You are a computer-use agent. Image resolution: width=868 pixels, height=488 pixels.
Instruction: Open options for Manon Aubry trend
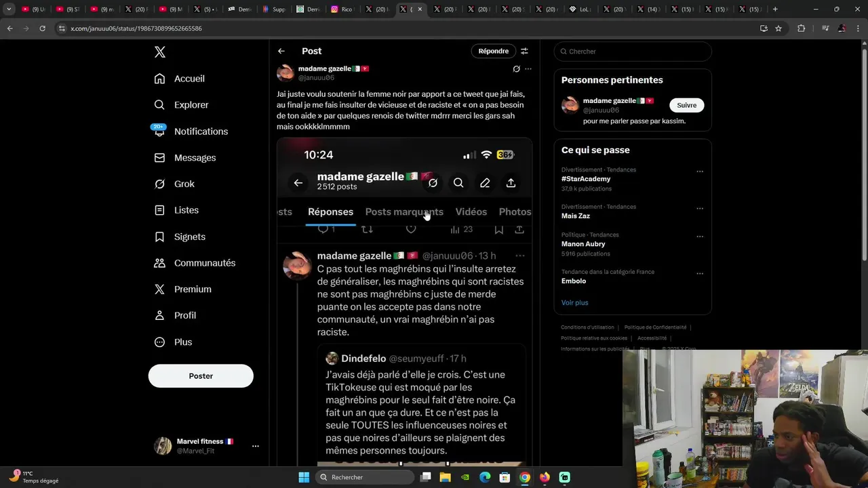coord(700,236)
